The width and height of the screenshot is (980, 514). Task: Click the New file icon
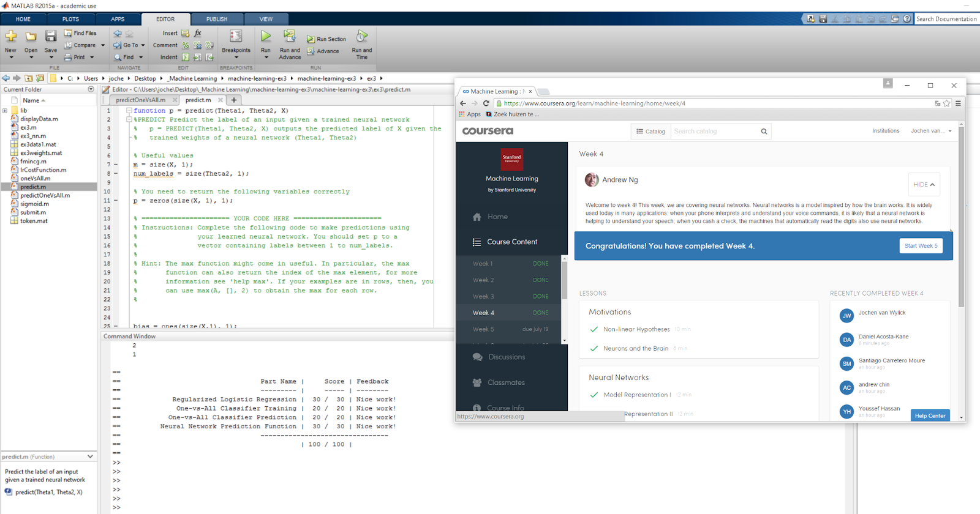[x=11, y=37]
